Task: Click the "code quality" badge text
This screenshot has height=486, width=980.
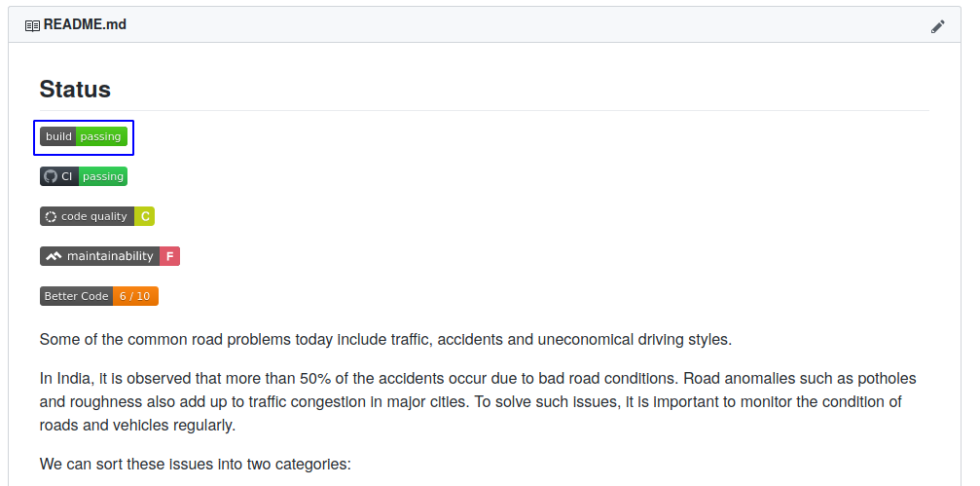Action: [x=94, y=216]
